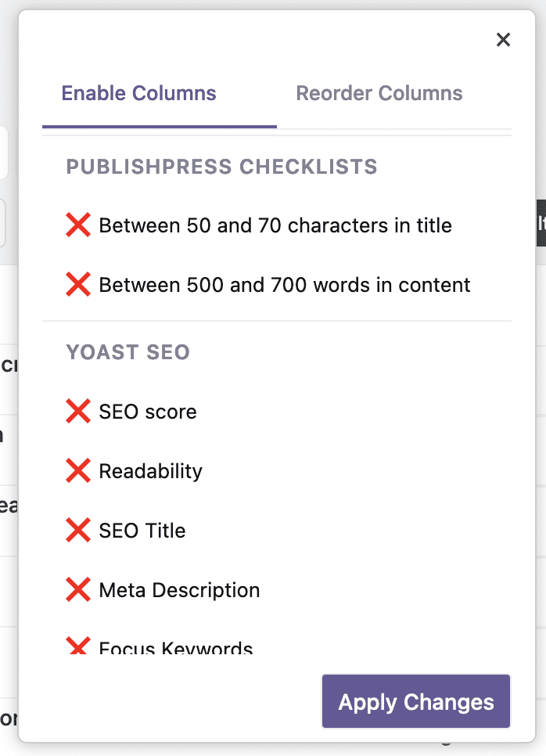Screen dimensions: 546x756
Task: Click the Readability label text
Action: (149, 470)
